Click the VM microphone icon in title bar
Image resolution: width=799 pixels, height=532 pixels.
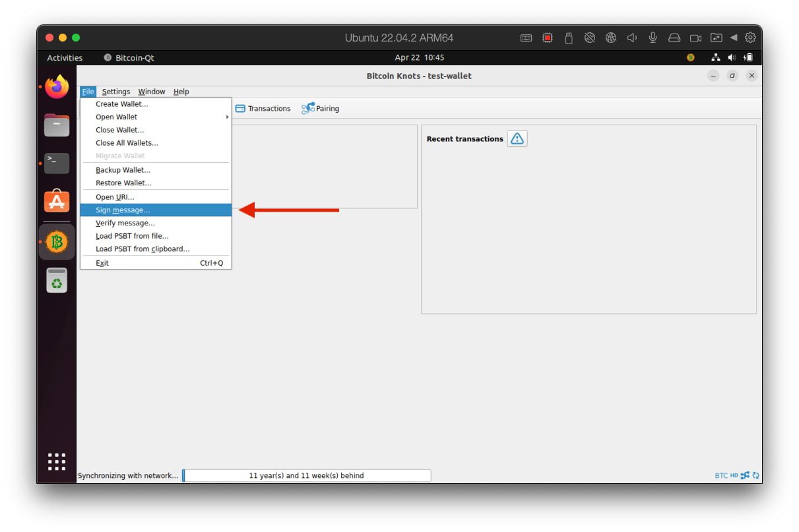pyautogui.click(x=653, y=38)
